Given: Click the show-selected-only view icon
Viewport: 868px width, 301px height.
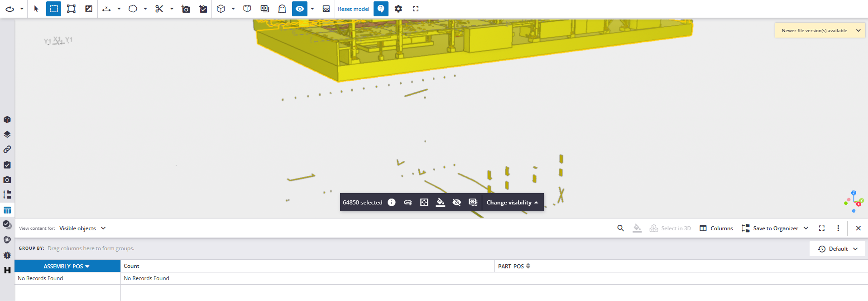Looking at the screenshot, I should coord(265,9).
